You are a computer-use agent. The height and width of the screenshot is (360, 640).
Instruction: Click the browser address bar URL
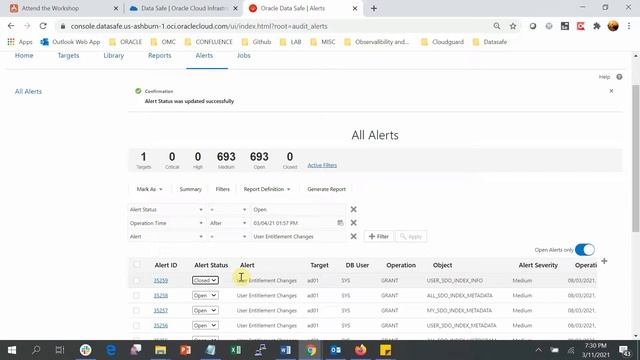click(x=199, y=26)
